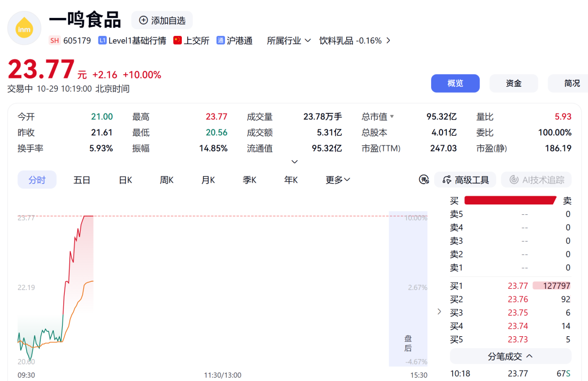
Task: Open the 总市值 dropdown triangle
Action: coord(392,117)
